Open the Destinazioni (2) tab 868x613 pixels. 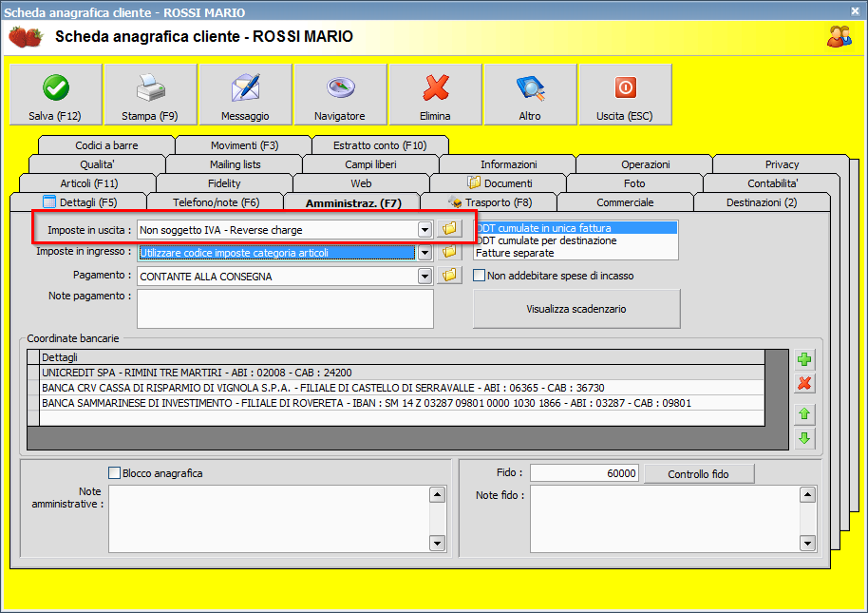coord(763,202)
